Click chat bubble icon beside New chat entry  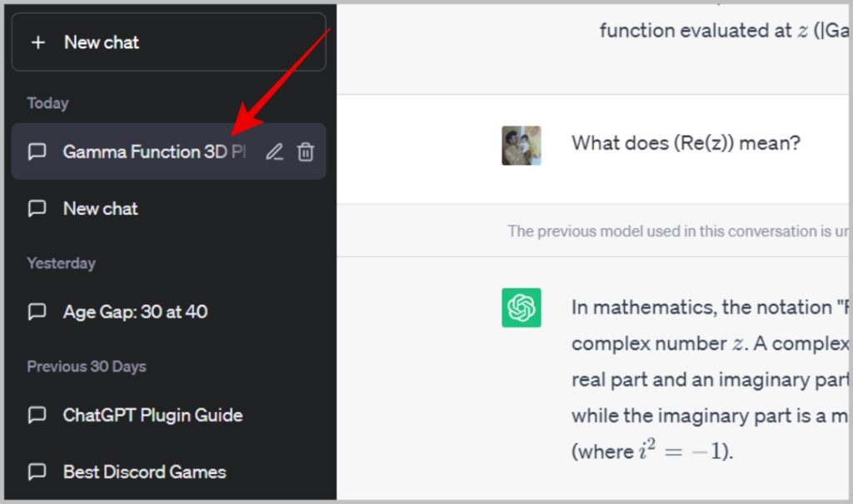37,208
